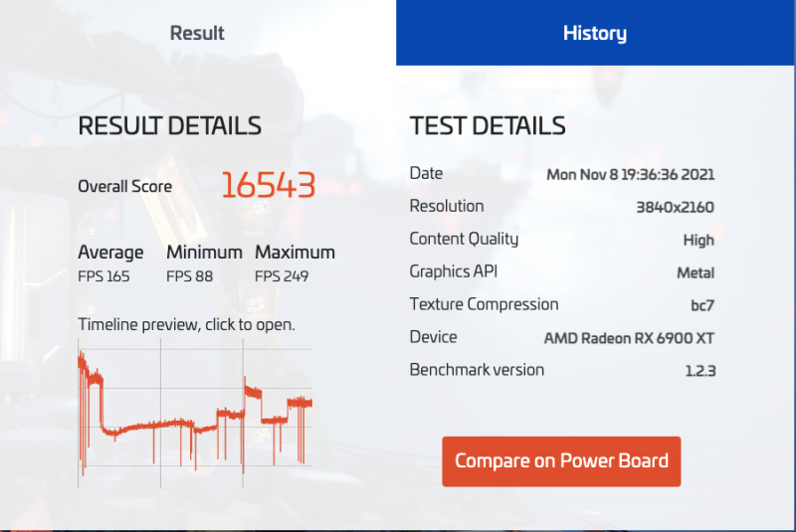Open the FPS timeline preview graph
Image resolution: width=796 pixels, height=532 pixels.
[195, 414]
